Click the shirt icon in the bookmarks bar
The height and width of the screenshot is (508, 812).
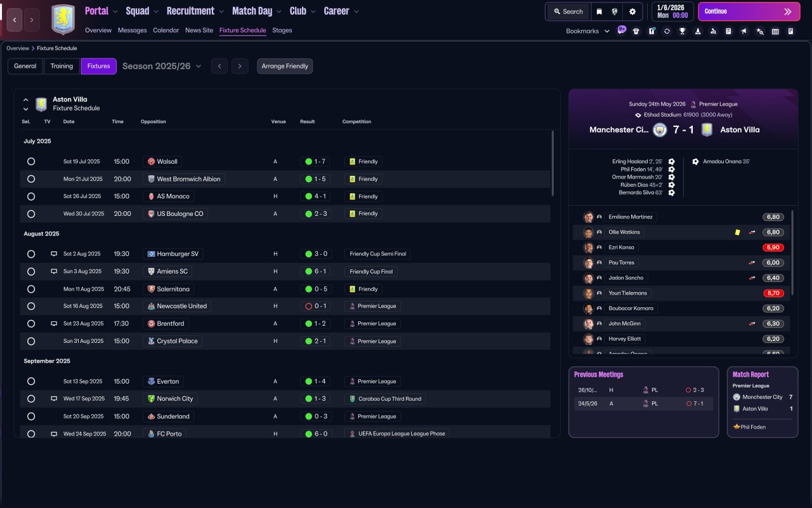(636, 31)
